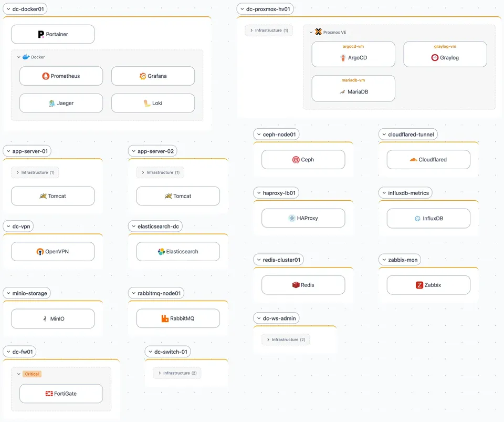This screenshot has width=504, height=422.
Task: Expand Infrastructure (1) under dc-proxmox-hv01
Action: 269,30
